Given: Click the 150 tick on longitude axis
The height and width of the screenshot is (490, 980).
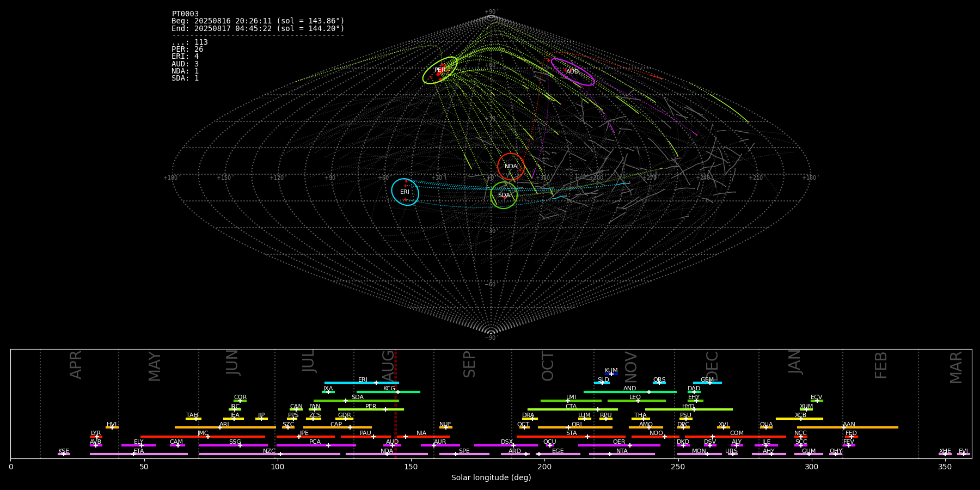Looking at the screenshot, I should [411, 467].
